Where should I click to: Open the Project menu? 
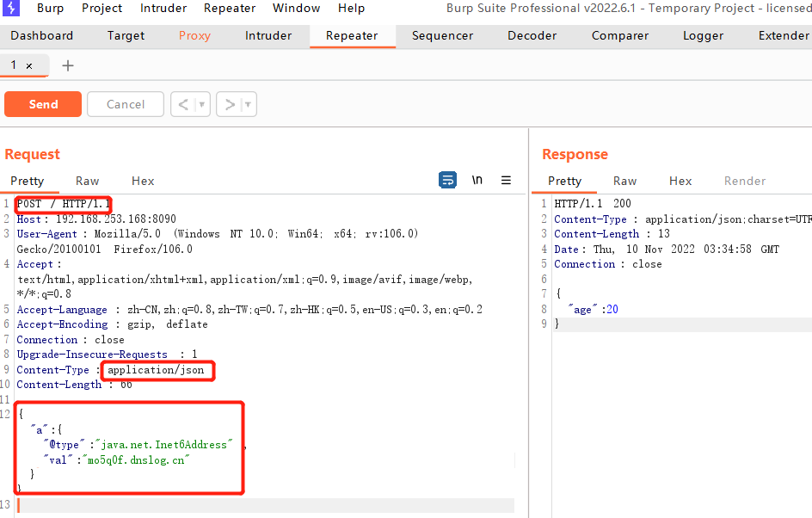(102, 9)
